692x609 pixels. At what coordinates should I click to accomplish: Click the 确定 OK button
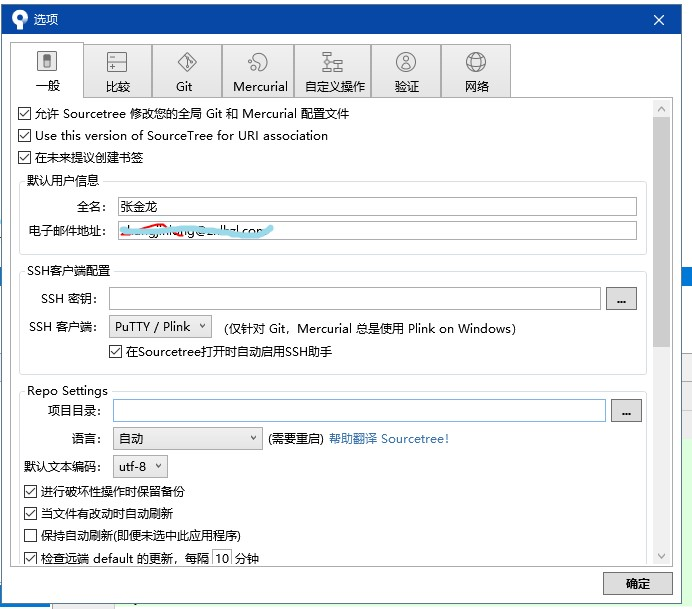pyautogui.click(x=637, y=583)
